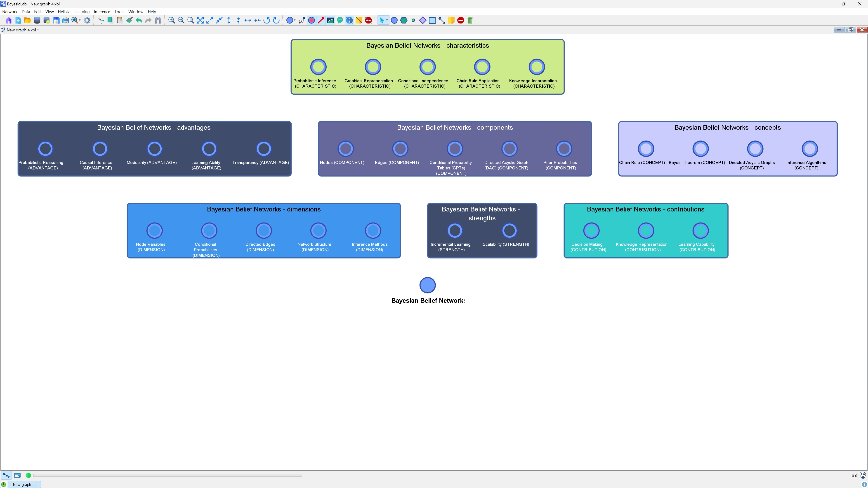Screen dimensions: 868x488
Task: Click the New graph taskbar button
Action: coord(24,484)
